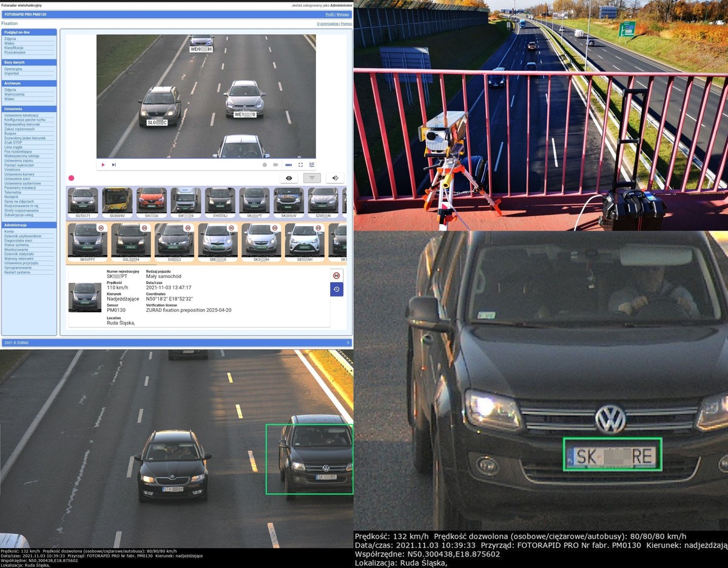This screenshot has height=568, width=728.
Task: Skip to next frame in player
Action: (113, 164)
